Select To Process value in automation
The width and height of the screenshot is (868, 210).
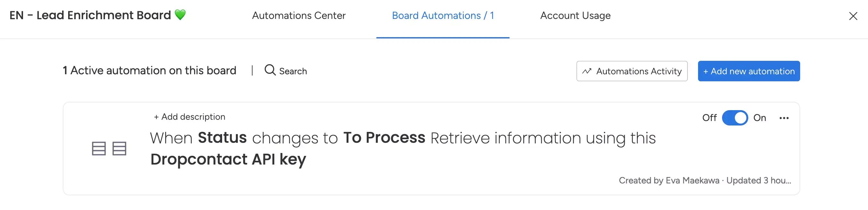tap(384, 138)
